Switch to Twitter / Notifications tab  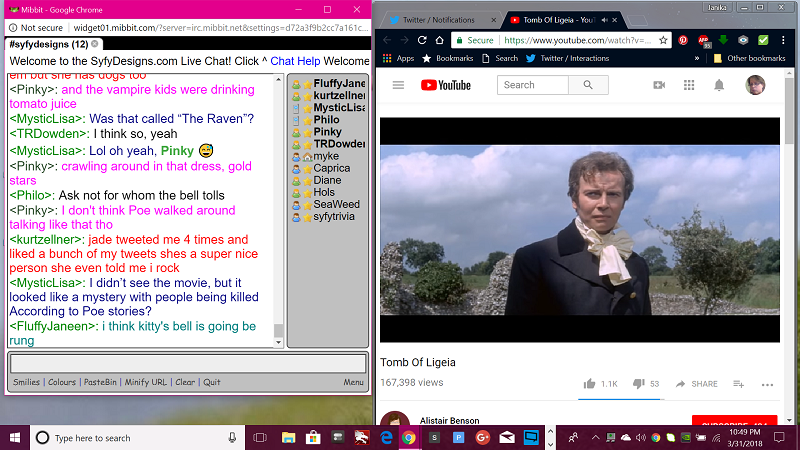pyautogui.click(x=438, y=20)
